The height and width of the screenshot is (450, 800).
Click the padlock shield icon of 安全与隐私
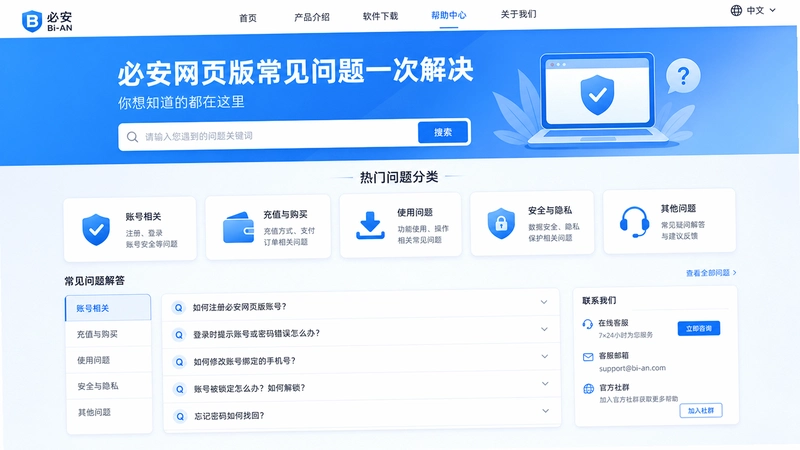(501, 223)
